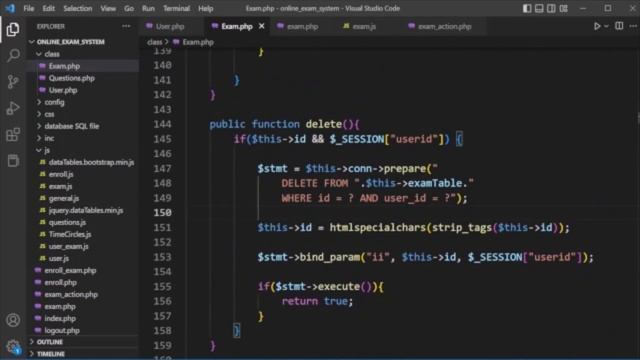Open enroll.js in the js folder
This screenshot has height=360, width=640.
point(61,174)
